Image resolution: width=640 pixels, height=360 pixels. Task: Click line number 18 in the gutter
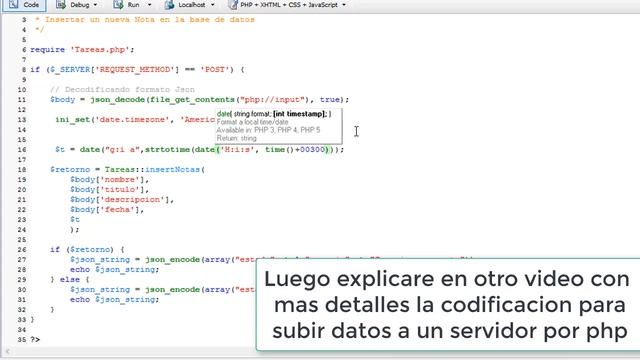click(x=22, y=169)
